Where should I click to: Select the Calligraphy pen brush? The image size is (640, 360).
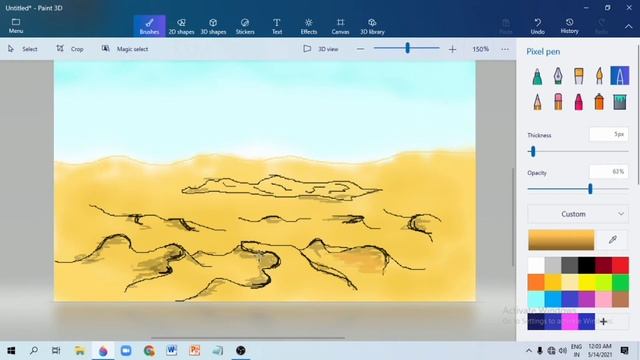tap(558, 76)
